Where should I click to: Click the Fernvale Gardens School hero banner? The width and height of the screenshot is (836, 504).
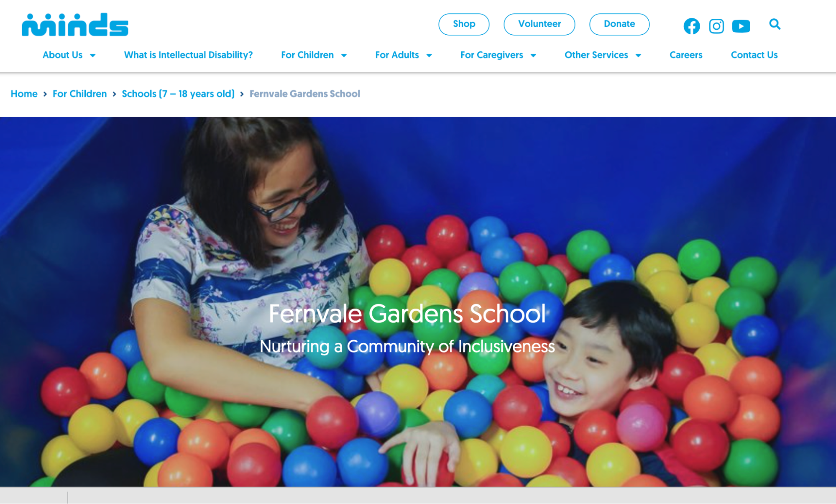point(418,302)
